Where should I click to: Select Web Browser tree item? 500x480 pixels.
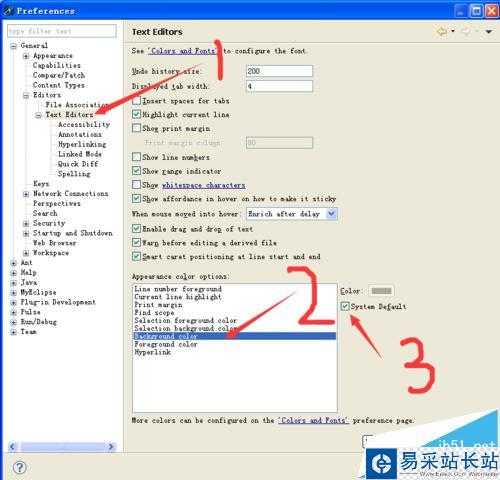click(55, 243)
